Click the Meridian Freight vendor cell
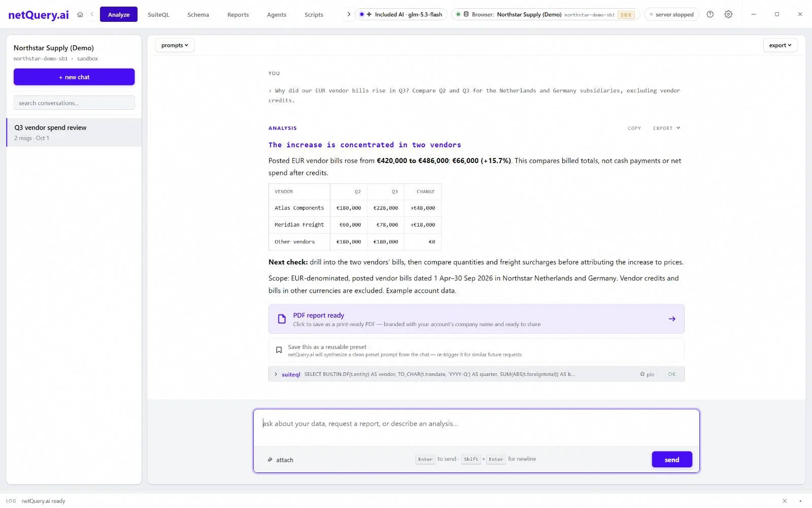Image resolution: width=812 pixels, height=508 pixels. click(299, 225)
